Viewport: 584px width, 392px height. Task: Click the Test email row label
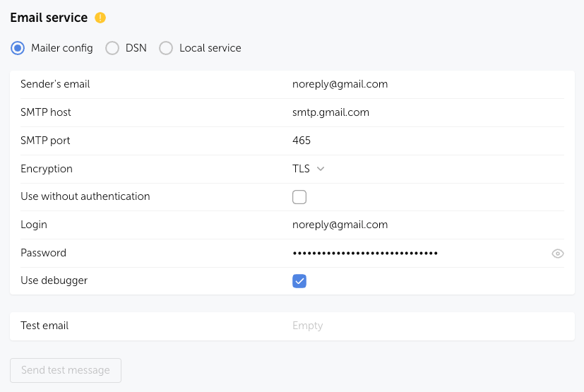click(x=44, y=326)
